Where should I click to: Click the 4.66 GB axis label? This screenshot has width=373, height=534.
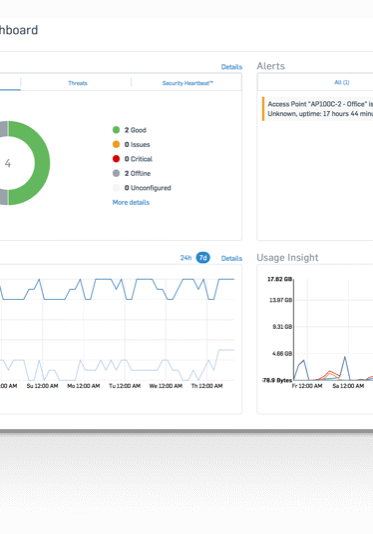click(x=282, y=354)
